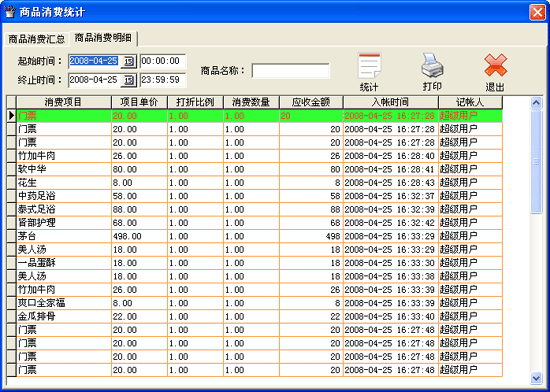Click the 应收金额 column header

(311, 102)
